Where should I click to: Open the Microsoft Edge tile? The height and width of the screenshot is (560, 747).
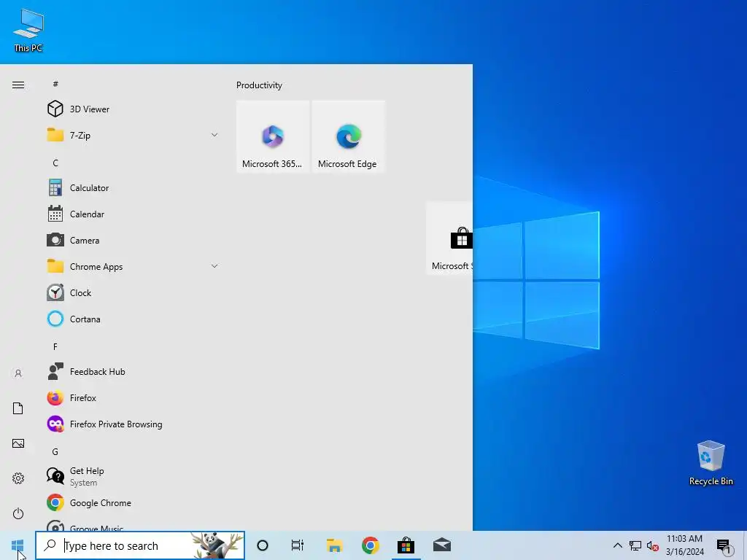(348, 136)
